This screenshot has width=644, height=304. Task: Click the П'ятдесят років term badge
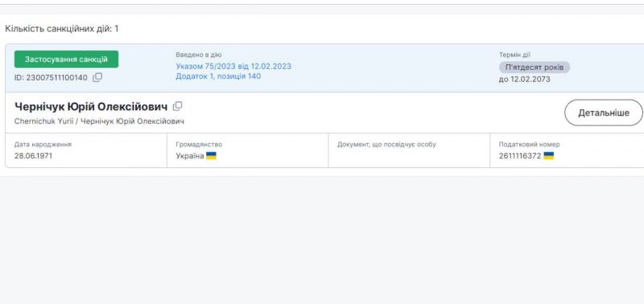pos(535,68)
